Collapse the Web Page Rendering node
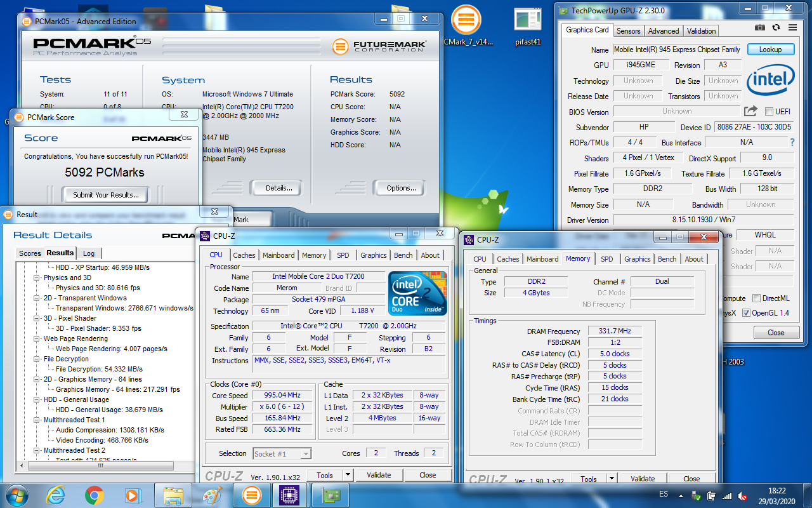This screenshot has height=508, width=812. 37,338
